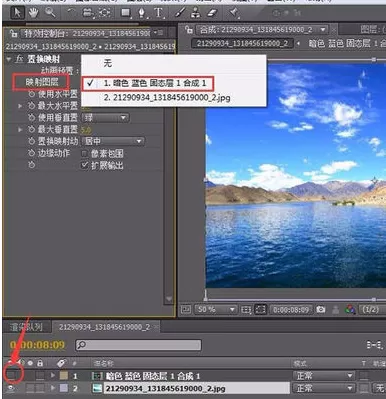
Task: Click the lock icon on the Effect Controls panel
Action: coord(14,33)
